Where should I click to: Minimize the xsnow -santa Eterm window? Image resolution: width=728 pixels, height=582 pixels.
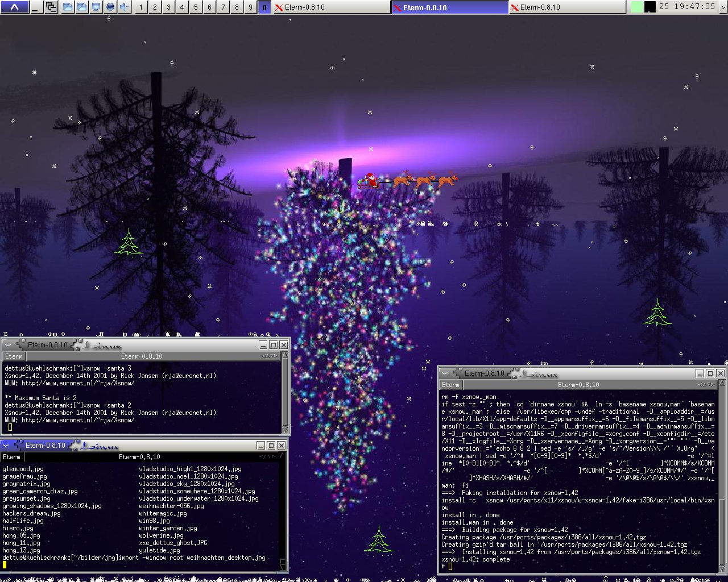point(263,345)
